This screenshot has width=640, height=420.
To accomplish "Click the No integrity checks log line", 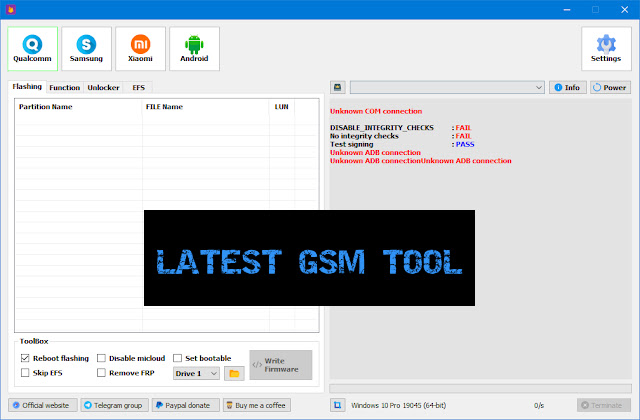I will 400,136.
